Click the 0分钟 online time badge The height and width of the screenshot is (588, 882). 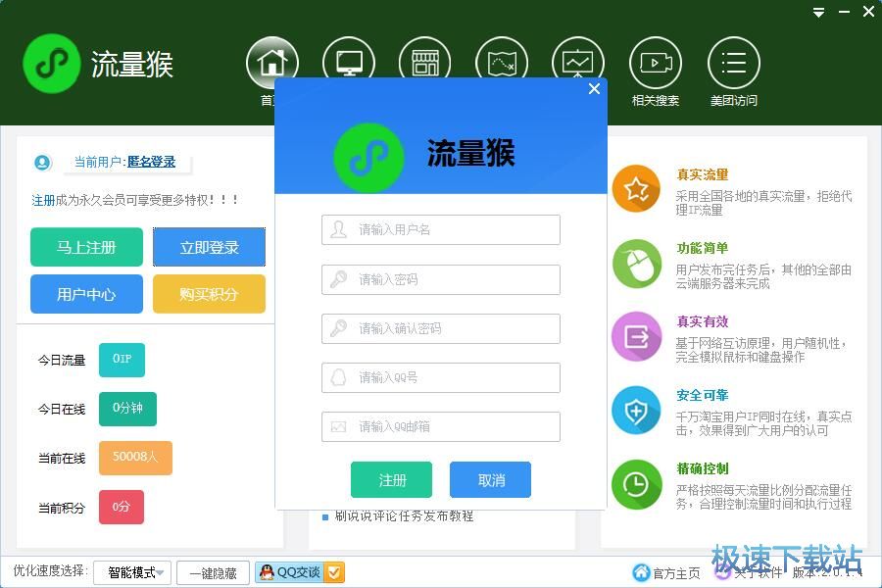pos(127,409)
